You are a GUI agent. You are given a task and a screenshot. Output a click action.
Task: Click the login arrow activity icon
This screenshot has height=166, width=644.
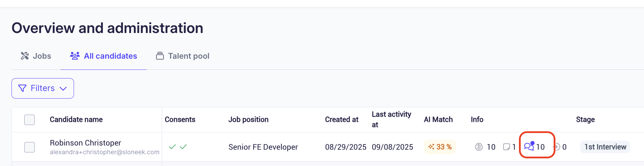[556, 147]
